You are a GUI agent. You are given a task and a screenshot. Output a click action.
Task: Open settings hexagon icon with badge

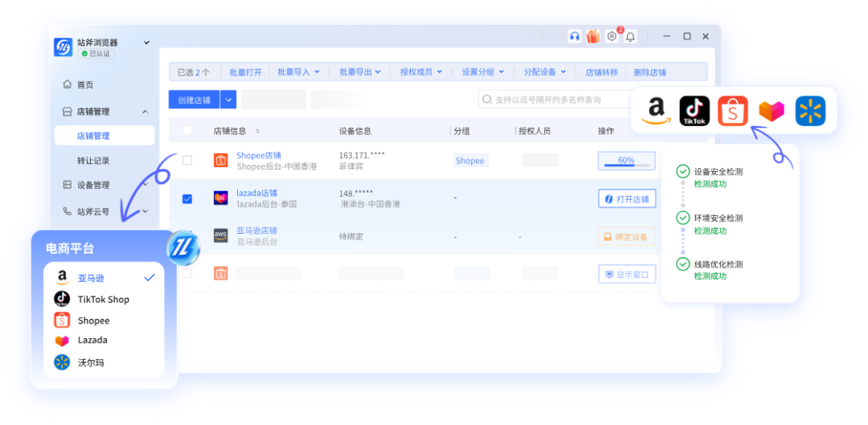click(612, 36)
